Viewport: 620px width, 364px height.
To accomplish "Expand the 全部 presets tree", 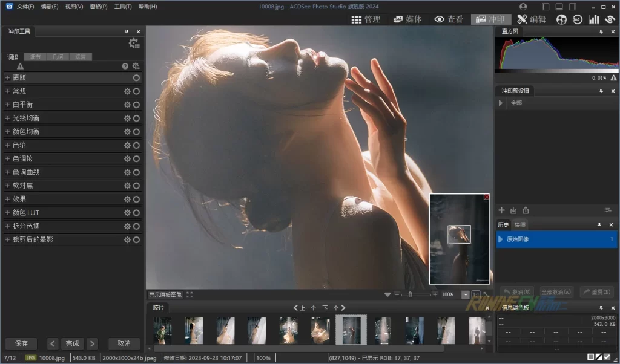I will (501, 103).
